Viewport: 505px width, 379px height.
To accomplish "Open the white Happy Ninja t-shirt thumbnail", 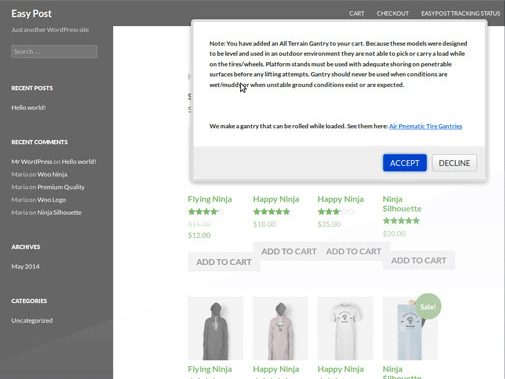I will 345,328.
